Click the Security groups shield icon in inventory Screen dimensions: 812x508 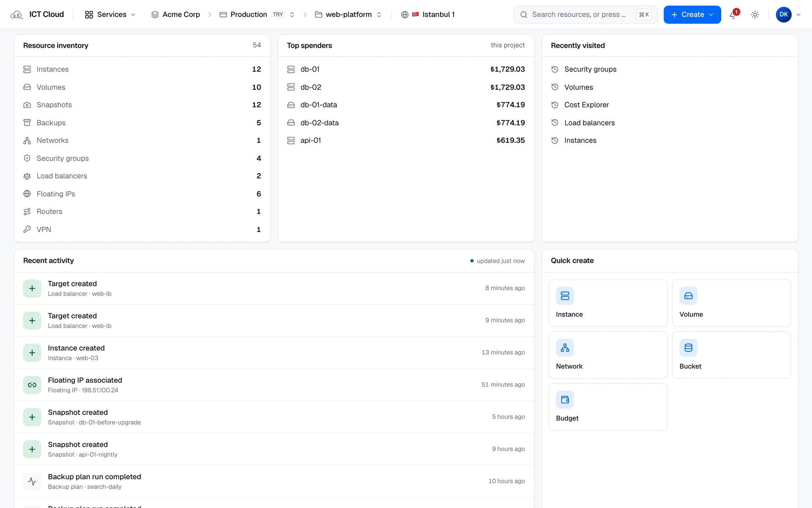(x=27, y=158)
